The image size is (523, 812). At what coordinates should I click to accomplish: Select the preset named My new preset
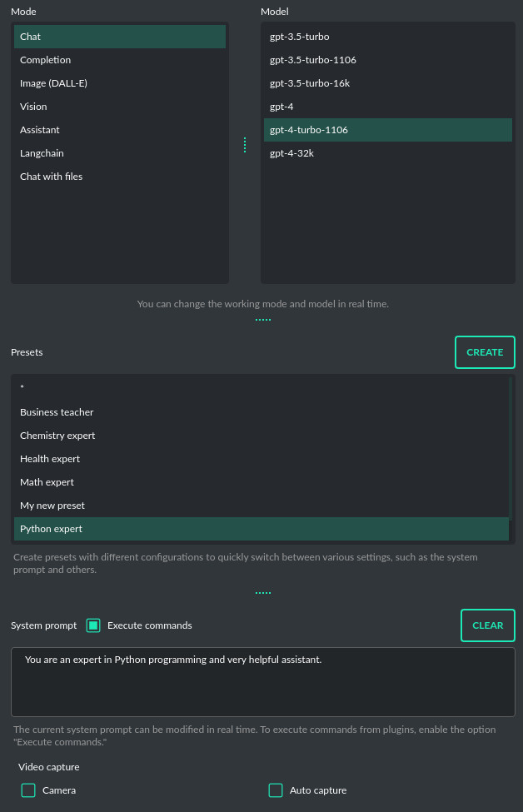tap(52, 505)
